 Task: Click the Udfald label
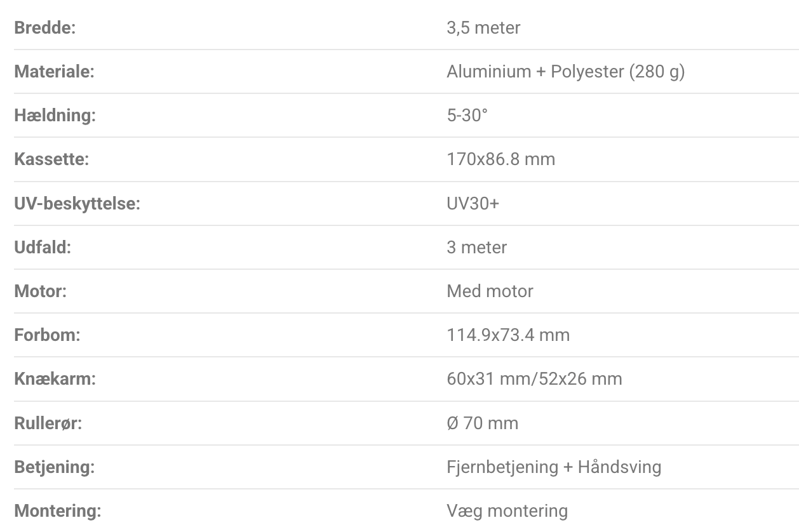[x=43, y=247]
